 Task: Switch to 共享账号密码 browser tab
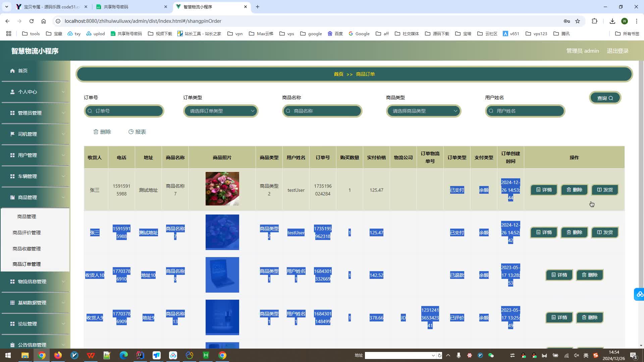131,7
